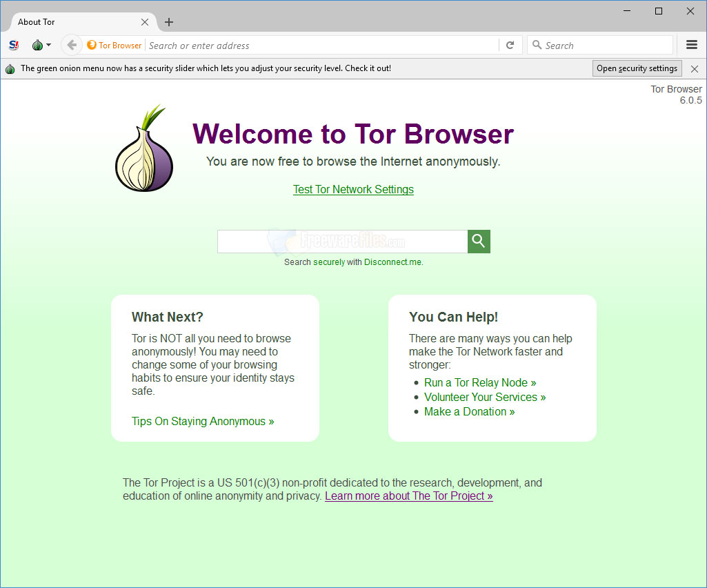
Task: Maximize the browser window
Action: click(659, 11)
